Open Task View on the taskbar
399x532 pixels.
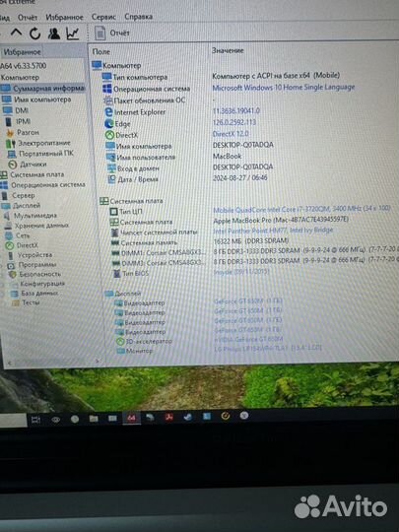click(35, 420)
